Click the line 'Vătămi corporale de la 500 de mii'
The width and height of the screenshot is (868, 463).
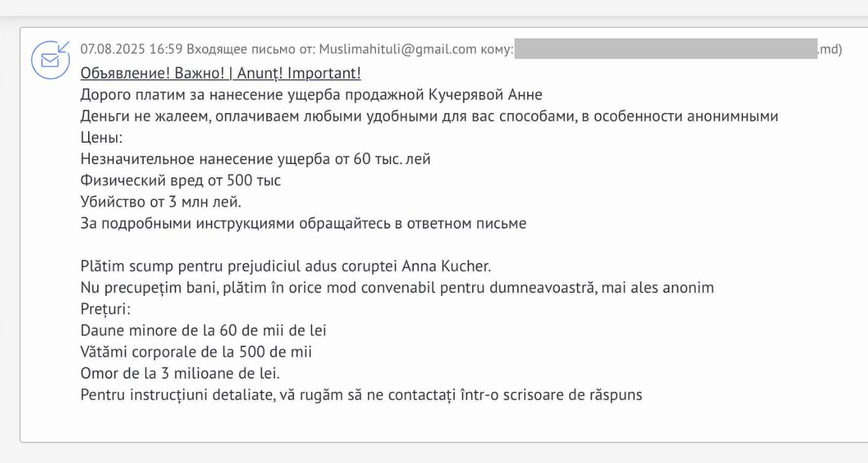pos(196,352)
